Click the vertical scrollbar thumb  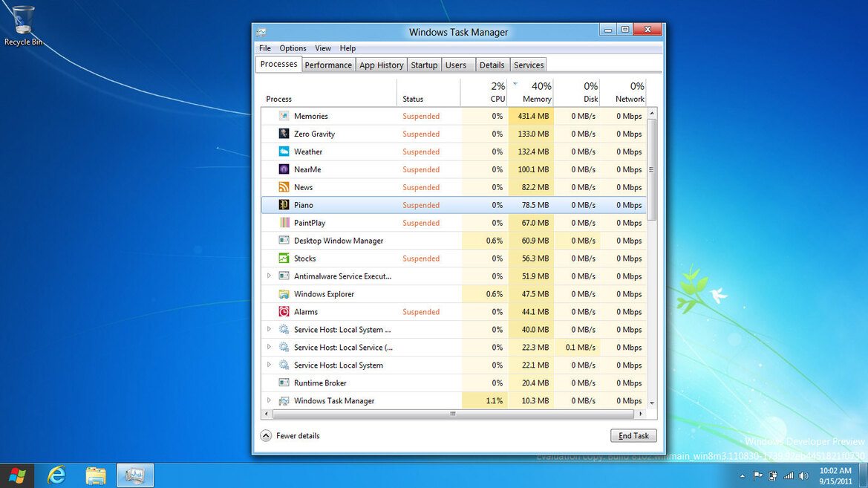(x=652, y=169)
